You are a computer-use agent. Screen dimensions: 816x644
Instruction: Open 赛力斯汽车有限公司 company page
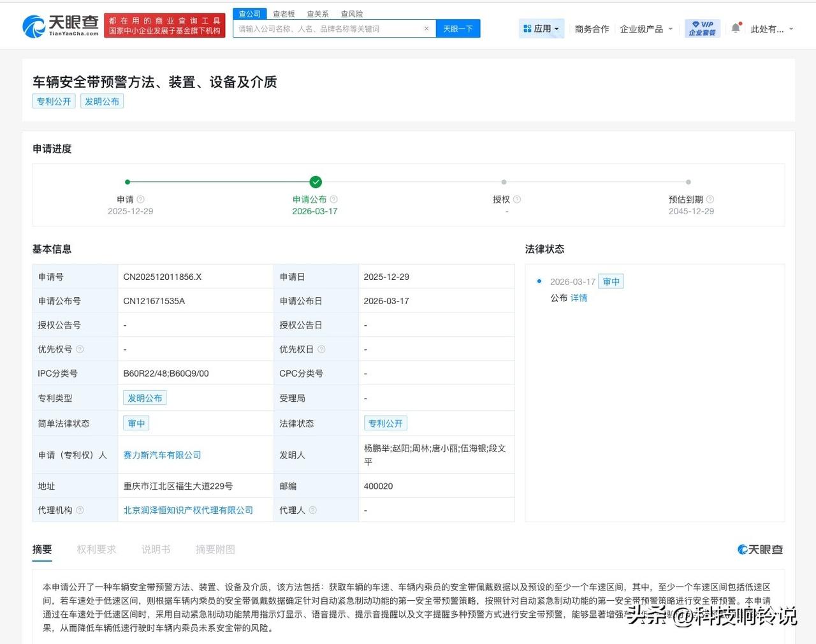[x=161, y=455]
